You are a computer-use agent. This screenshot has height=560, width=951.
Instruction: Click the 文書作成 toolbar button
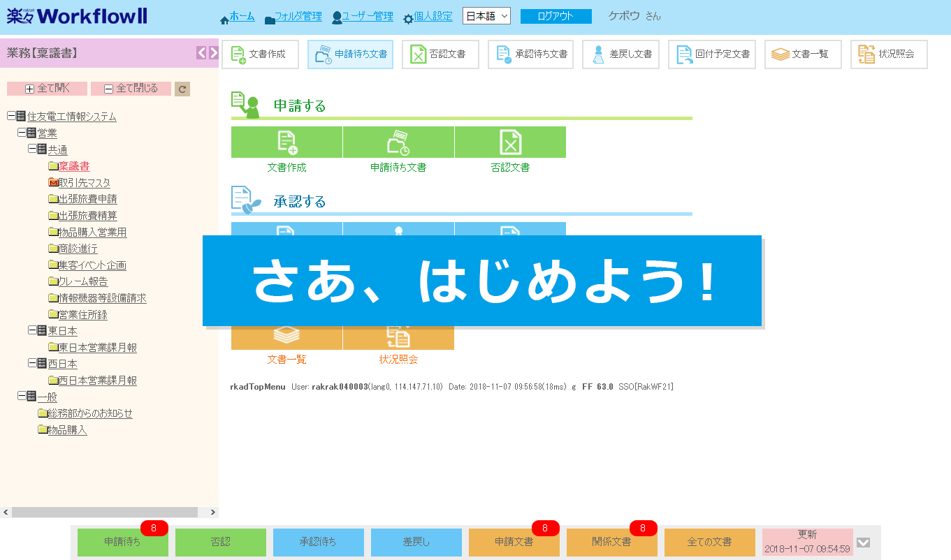[x=260, y=54]
